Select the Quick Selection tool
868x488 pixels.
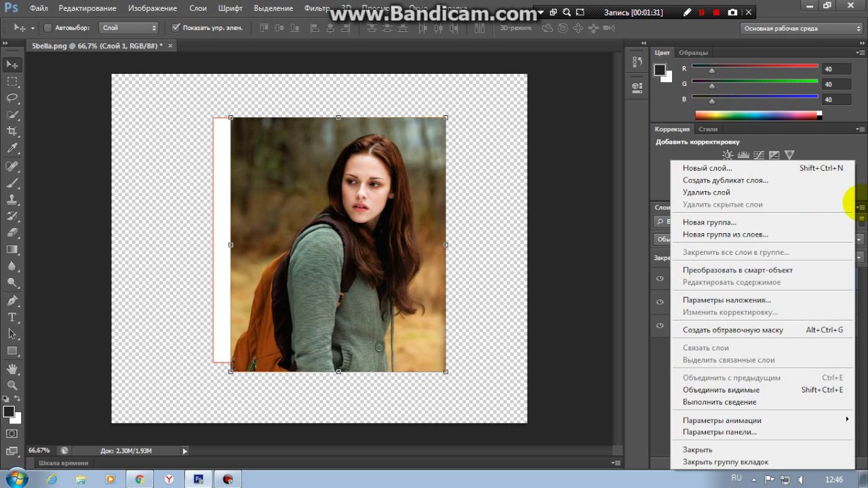point(12,115)
